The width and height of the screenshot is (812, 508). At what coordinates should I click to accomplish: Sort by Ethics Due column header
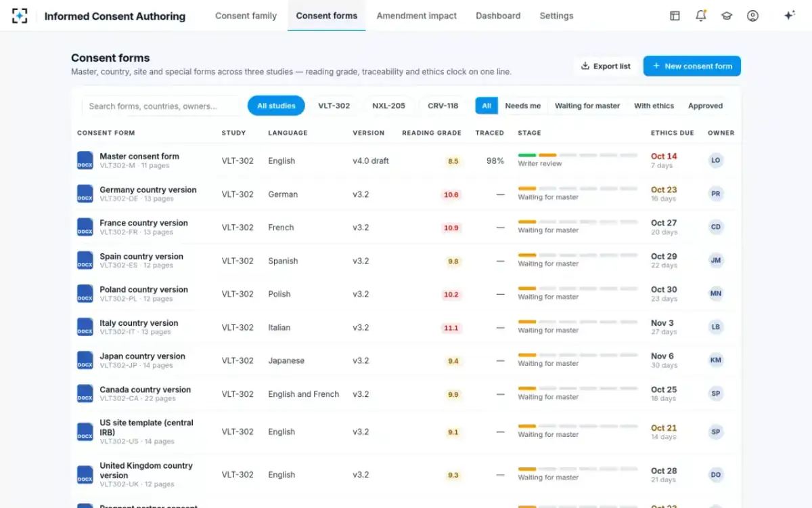673,133
